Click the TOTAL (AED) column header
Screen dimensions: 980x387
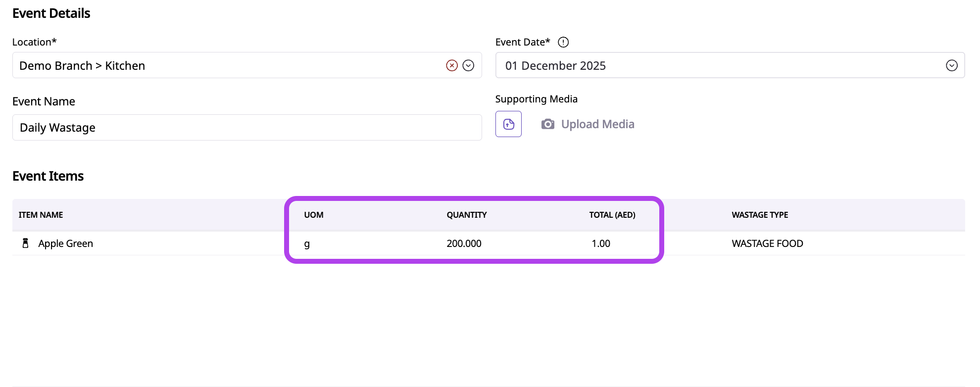point(612,215)
